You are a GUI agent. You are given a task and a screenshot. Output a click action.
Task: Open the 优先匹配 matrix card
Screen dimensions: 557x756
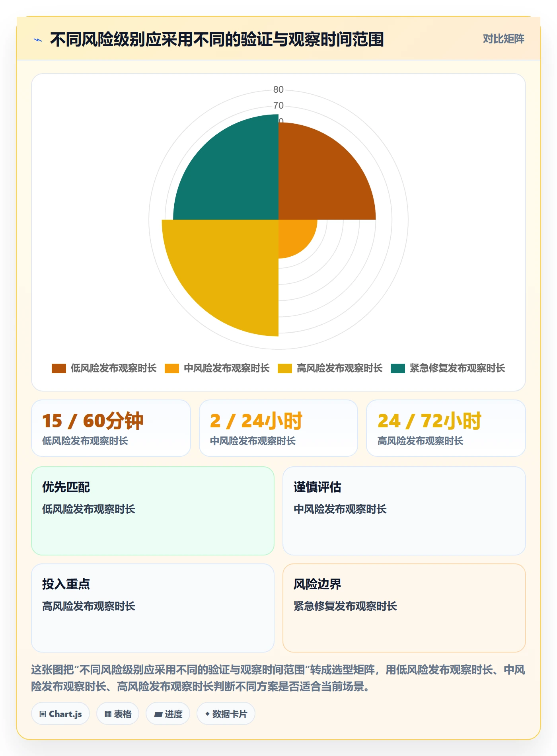[x=153, y=511]
